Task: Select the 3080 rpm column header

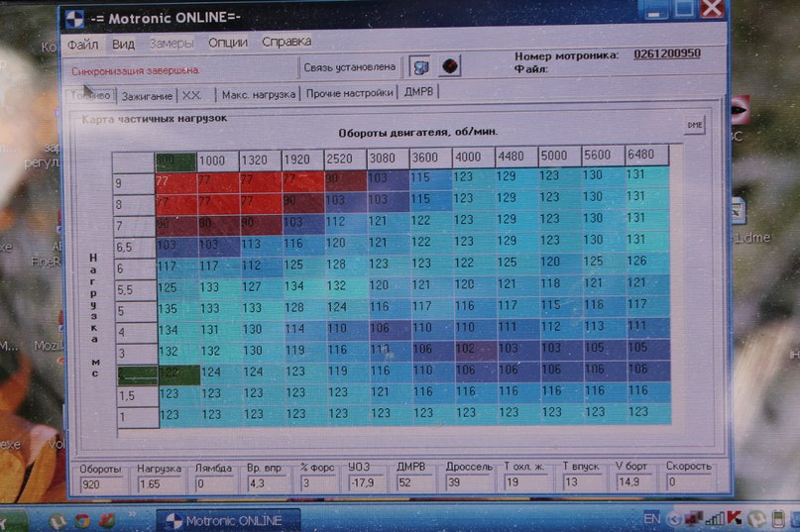Action: (x=389, y=159)
